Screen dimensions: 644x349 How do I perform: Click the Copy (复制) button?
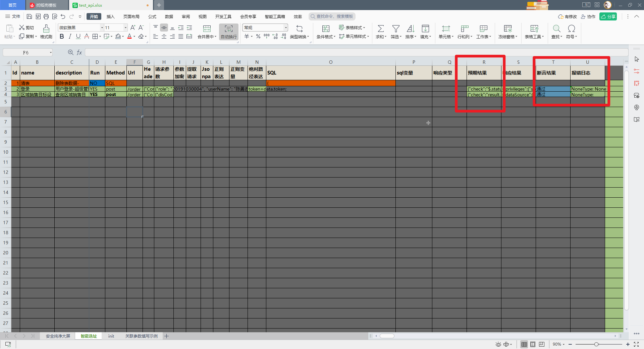point(28,36)
